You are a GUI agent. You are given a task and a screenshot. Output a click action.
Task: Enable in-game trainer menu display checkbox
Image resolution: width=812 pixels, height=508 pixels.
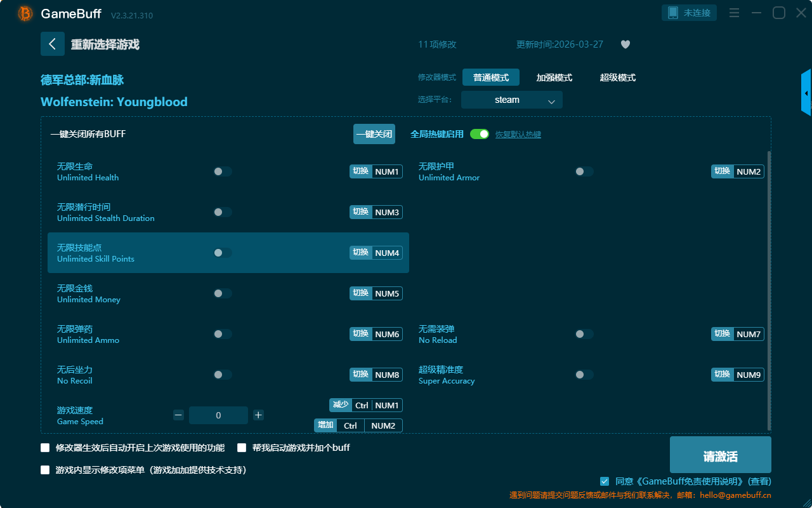tap(45, 470)
